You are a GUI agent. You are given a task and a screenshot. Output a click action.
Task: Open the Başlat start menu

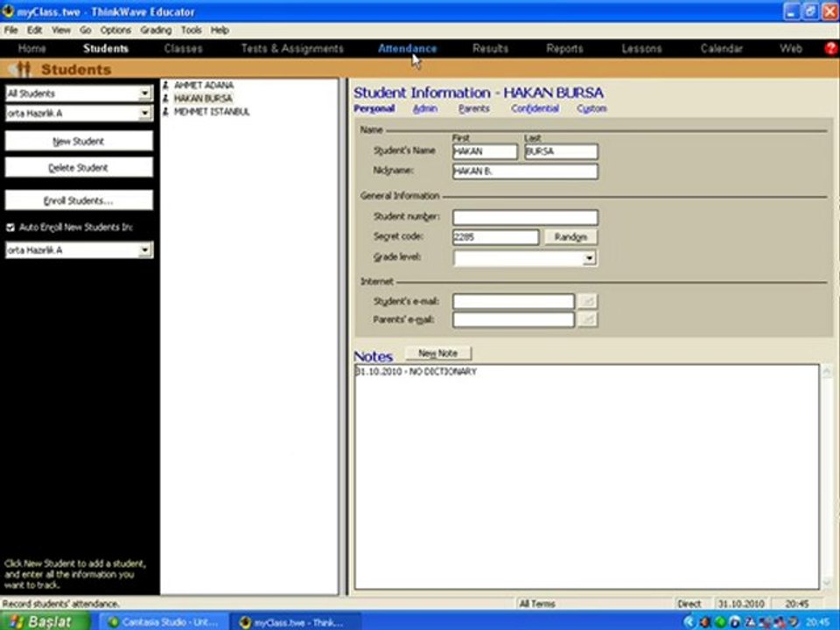click(44, 621)
